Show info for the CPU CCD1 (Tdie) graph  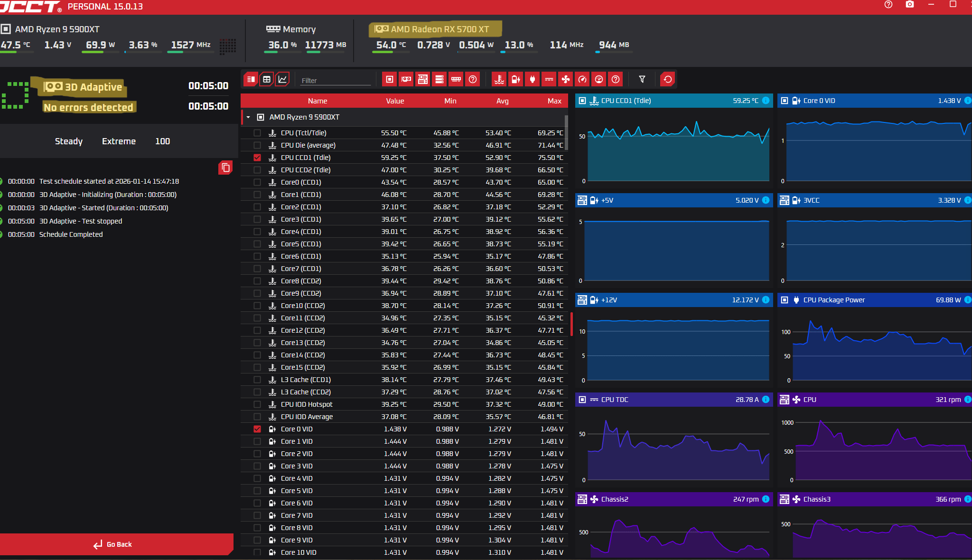(x=766, y=101)
